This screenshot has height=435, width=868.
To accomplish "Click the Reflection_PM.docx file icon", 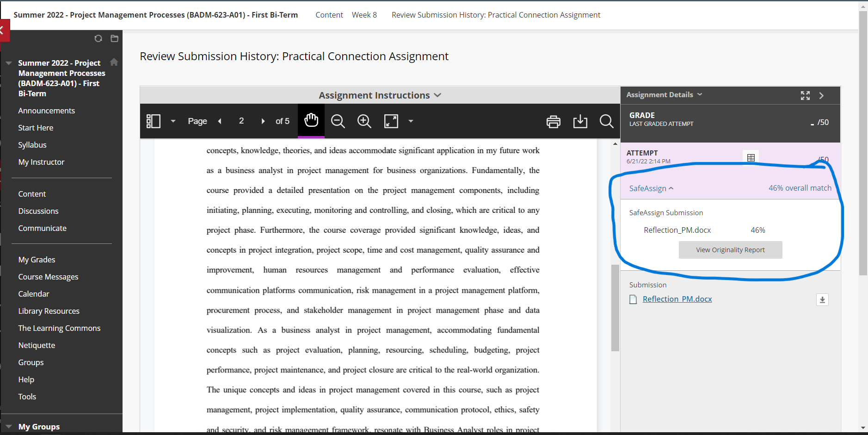I will point(633,299).
